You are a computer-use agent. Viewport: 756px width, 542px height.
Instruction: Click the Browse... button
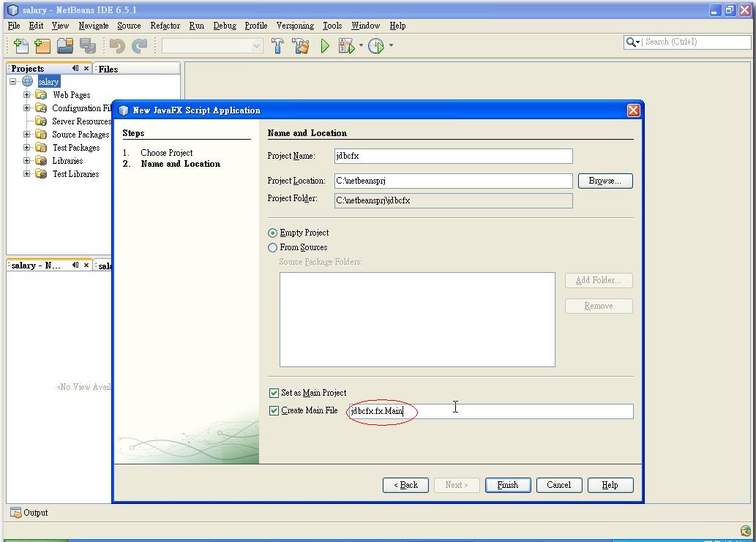(605, 181)
